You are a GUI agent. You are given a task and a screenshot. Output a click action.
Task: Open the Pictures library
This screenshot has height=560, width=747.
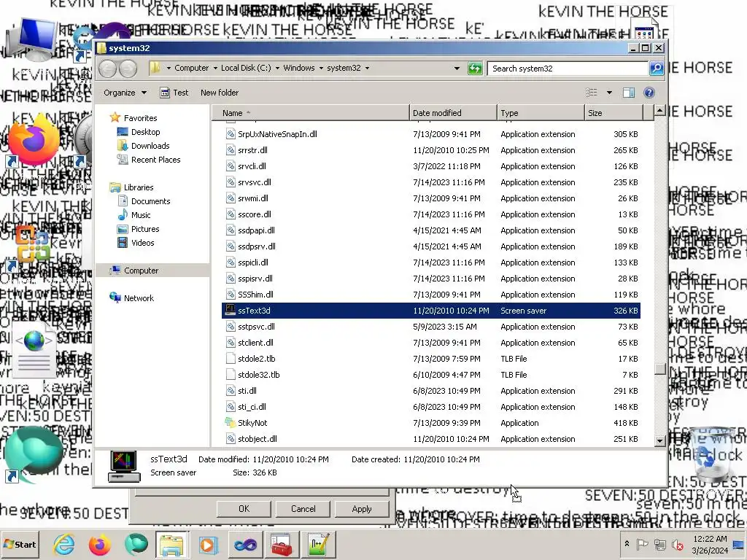[x=145, y=228]
